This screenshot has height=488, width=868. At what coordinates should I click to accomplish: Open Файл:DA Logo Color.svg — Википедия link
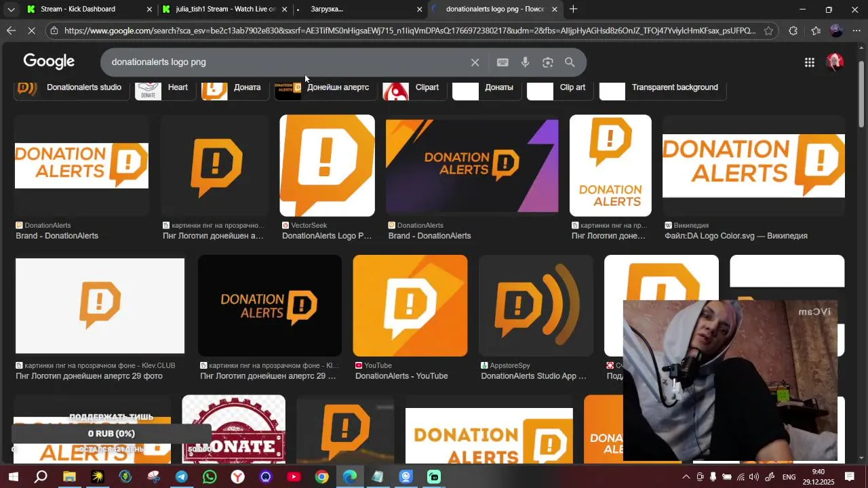point(736,236)
